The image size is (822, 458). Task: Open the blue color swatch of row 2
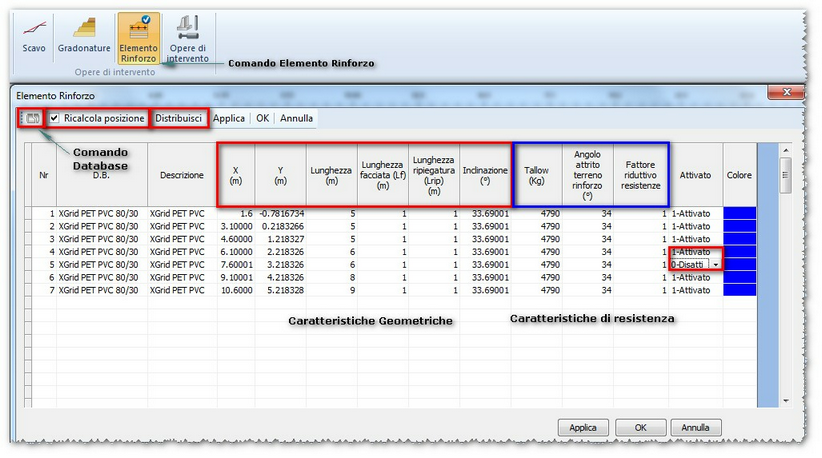[x=740, y=226]
